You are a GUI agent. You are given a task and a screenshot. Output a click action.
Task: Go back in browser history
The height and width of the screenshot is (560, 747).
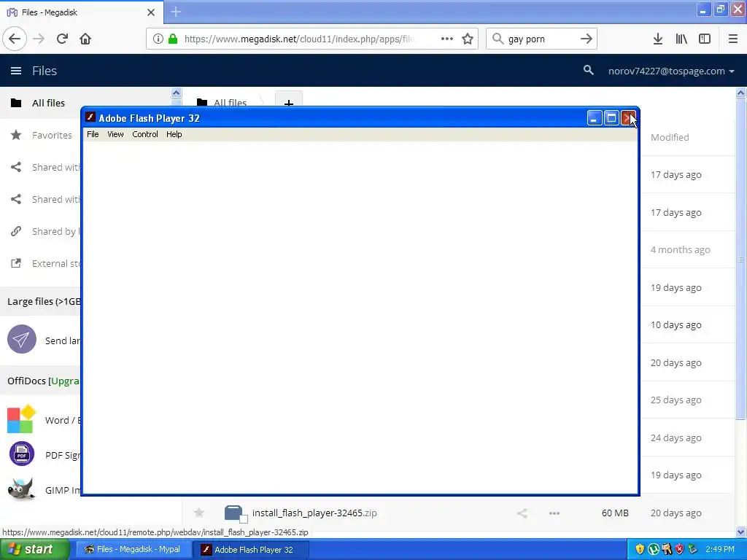point(15,39)
